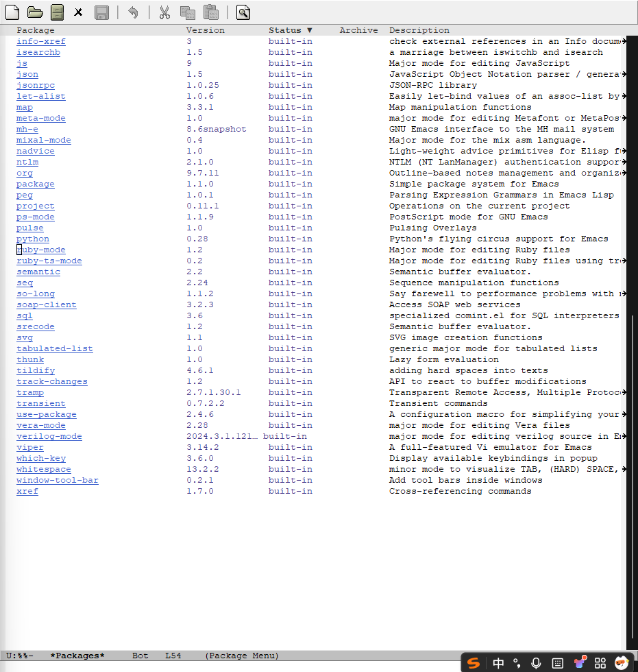Open the semantic package link

38,272
